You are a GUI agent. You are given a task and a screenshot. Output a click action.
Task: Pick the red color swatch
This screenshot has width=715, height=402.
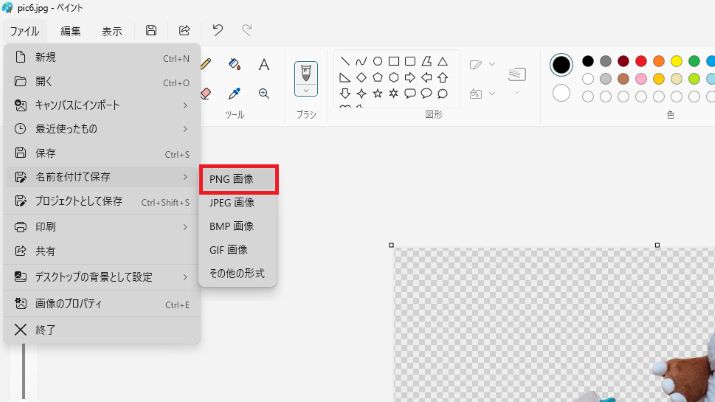click(641, 61)
